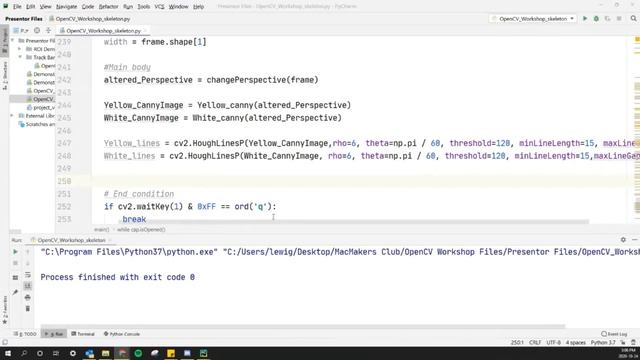Pin the Run tab
This screenshot has width=640, height=360.
[16, 292]
